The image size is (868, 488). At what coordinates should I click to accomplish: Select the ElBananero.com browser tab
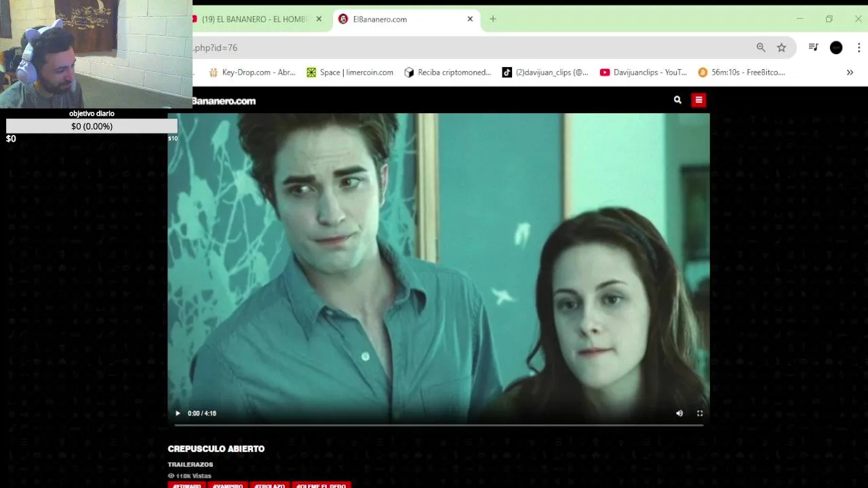tap(406, 19)
